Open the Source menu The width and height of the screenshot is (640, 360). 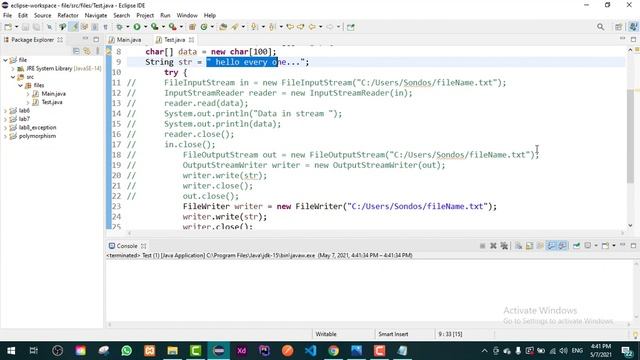42,15
